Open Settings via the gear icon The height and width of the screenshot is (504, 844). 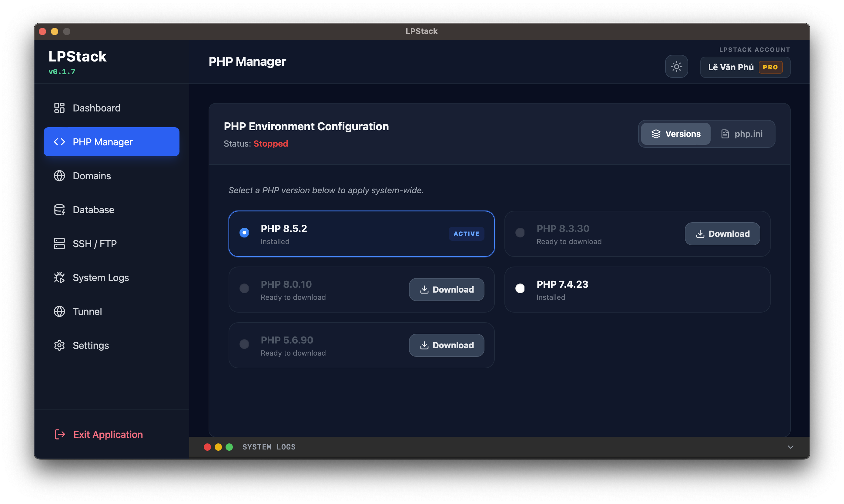point(59,345)
